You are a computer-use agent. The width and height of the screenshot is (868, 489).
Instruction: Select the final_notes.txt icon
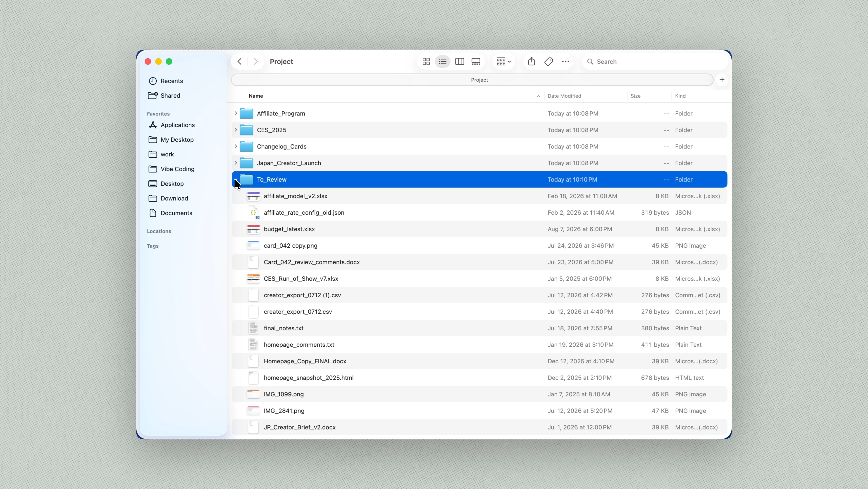253,328
